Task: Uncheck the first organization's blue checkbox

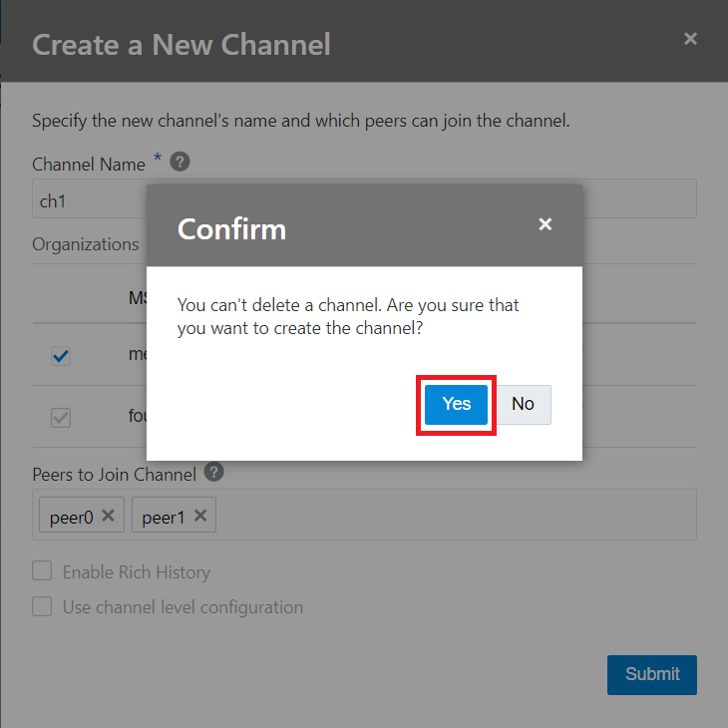Action: [x=61, y=356]
